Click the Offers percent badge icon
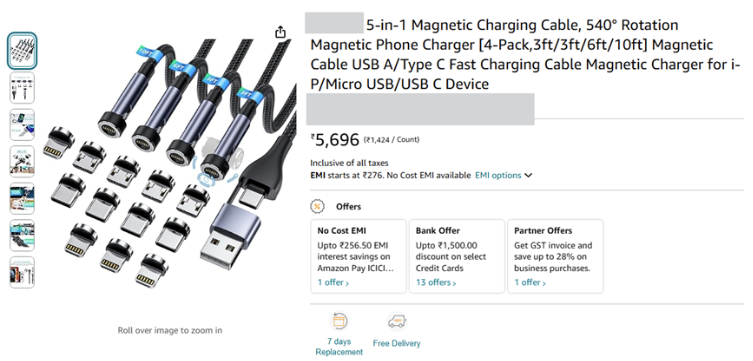 (317, 206)
